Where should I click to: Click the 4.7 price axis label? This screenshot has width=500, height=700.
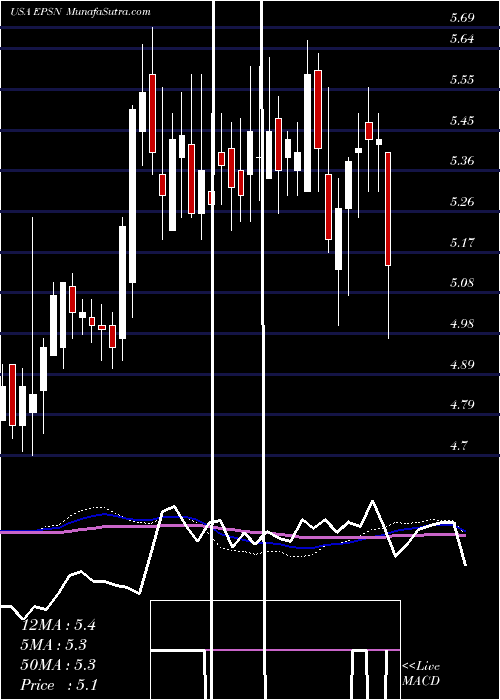[459, 446]
